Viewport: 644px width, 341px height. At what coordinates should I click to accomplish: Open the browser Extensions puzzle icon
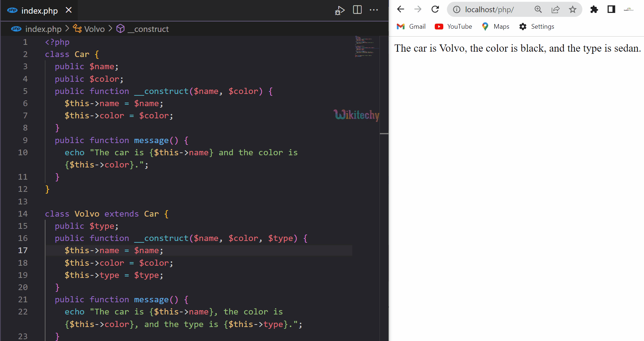594,10
